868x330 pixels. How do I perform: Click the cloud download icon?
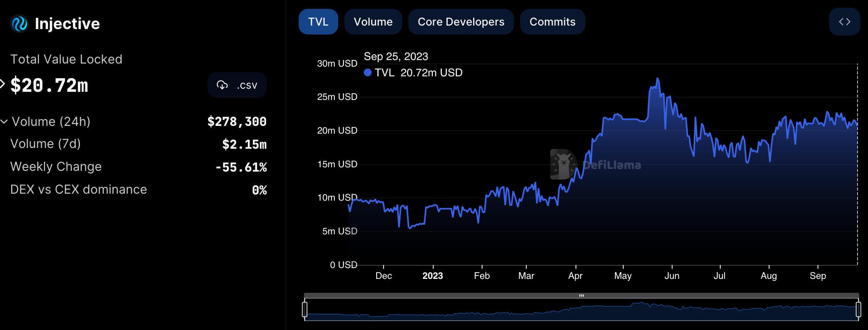pyautogui.click(x=222, y=85)
